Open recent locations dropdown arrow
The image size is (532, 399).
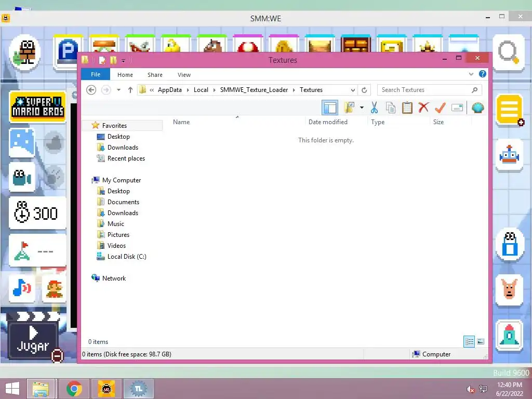point(118,90)
